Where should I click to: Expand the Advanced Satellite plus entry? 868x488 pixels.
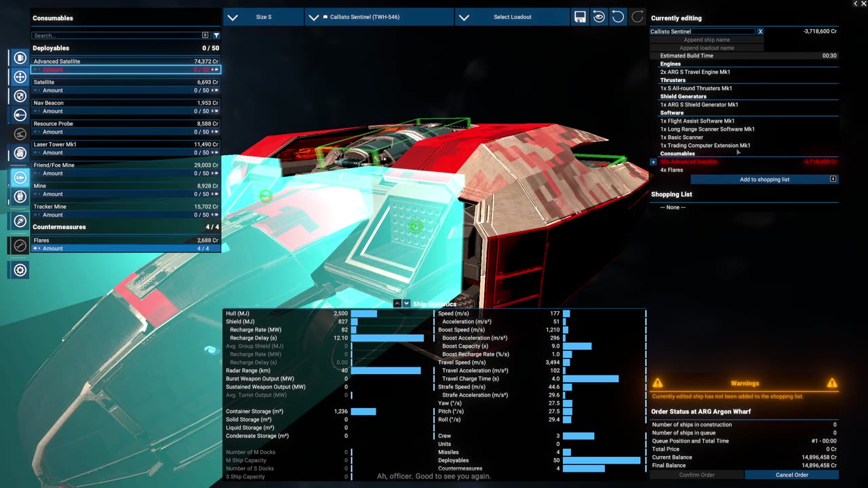(653, 162)
